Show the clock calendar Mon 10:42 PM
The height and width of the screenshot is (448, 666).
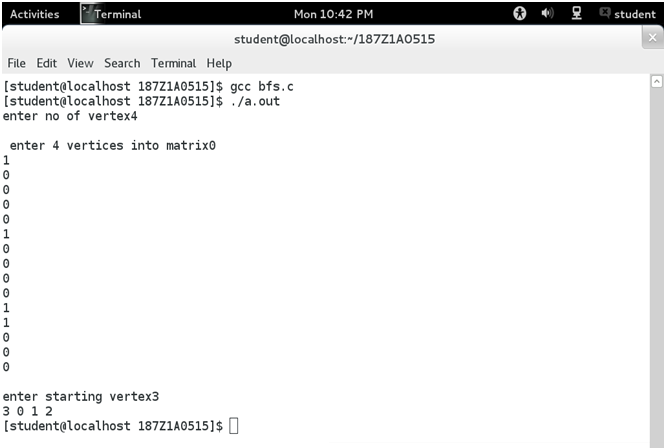333,14
